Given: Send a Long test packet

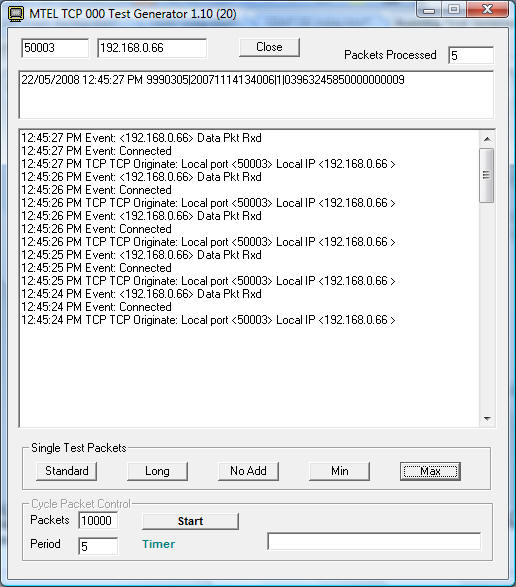Looking at the screenshot, I should [x=157, y=471].
